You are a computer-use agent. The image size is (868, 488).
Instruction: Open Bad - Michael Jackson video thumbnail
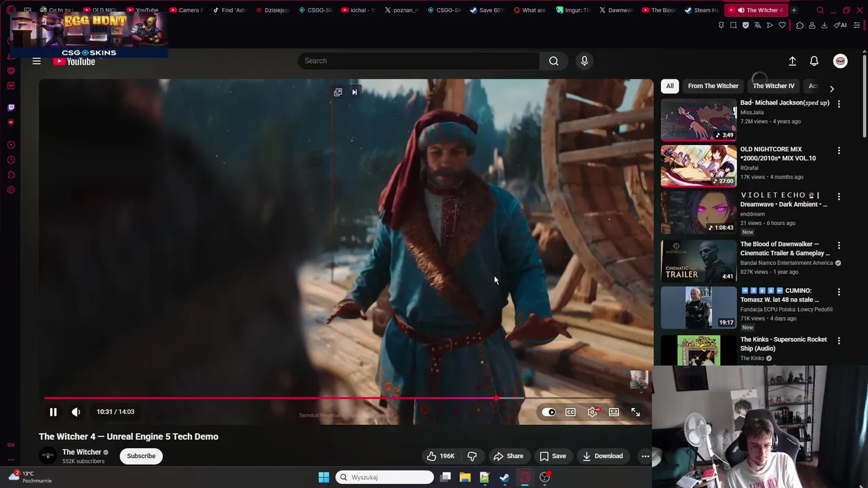coord(698,119)
